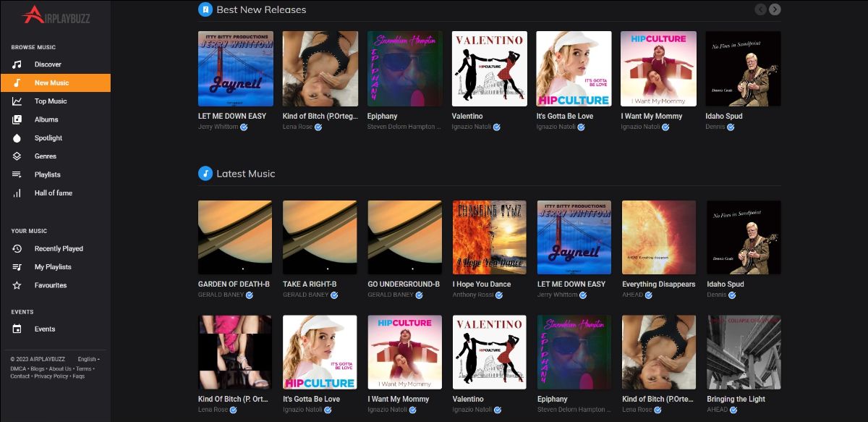
Task: Open the Blogs footer link
Action: click(x=38, y=368)
